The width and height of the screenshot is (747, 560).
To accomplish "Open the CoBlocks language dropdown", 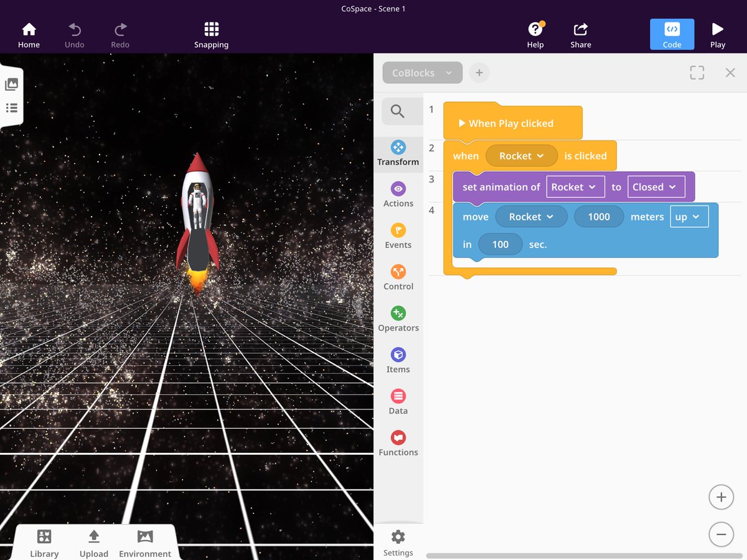I will (x=422, y=73).
